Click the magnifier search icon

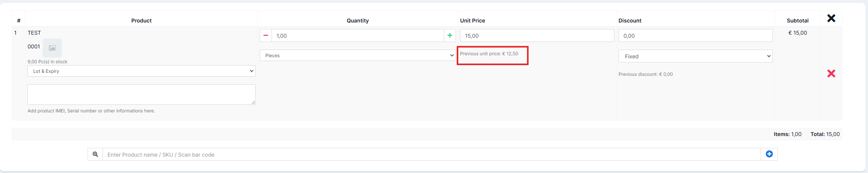point(95,154)
